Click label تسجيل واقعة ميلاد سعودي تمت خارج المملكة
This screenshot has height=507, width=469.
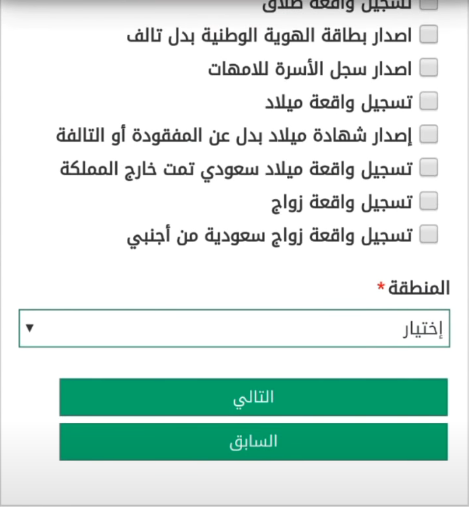pos(236,169)
